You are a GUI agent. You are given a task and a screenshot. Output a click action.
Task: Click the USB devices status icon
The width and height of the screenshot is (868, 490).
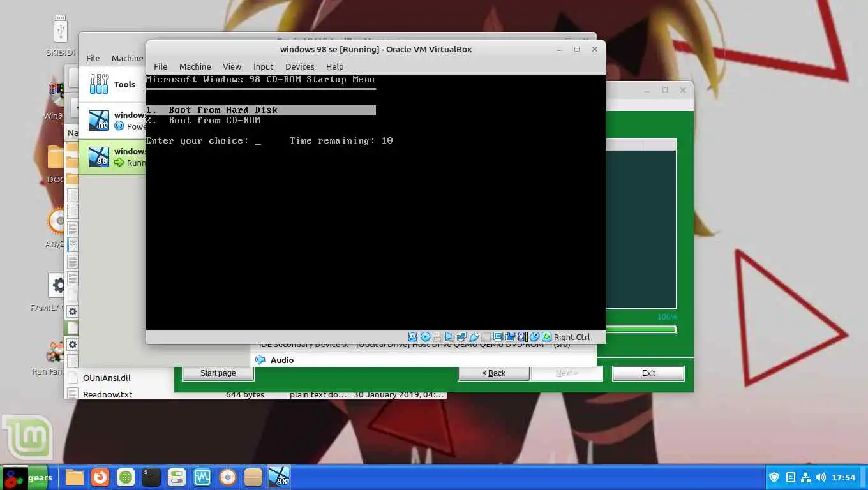[x=474, y=337]
